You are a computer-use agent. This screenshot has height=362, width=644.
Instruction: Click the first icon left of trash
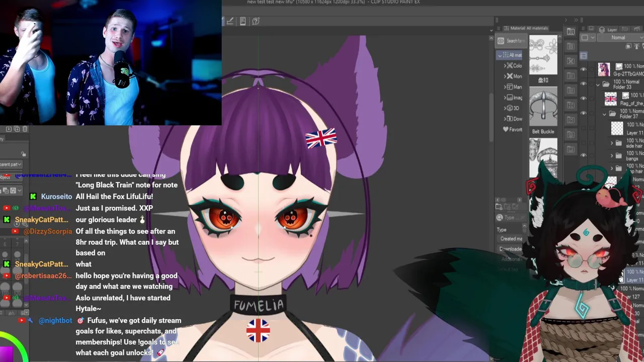click(x=9, y=129)
